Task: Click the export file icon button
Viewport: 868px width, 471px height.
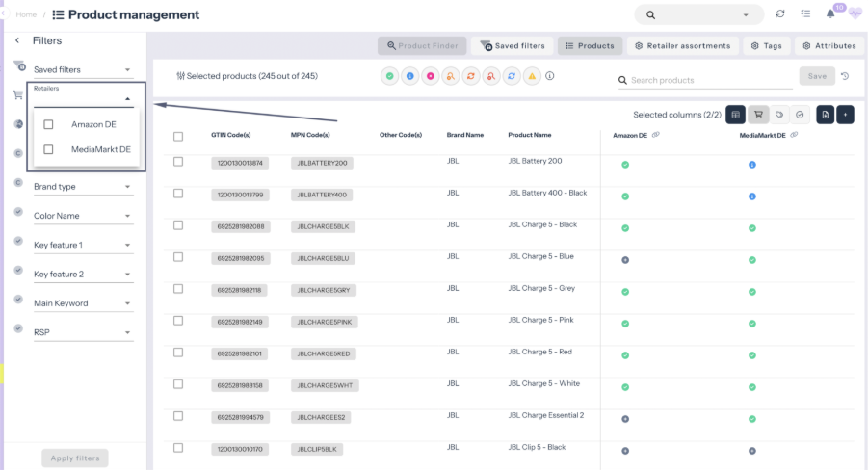Action: [825, 115]
